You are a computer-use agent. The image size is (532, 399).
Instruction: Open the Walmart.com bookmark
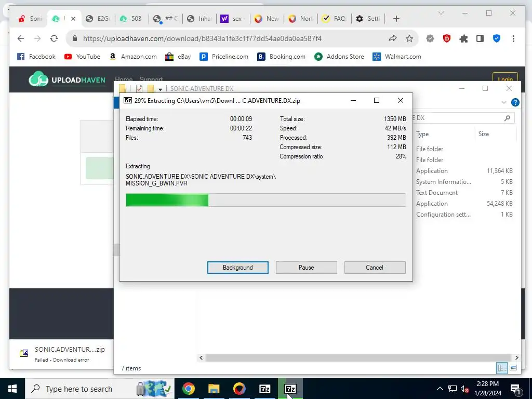click(x=396, y=57)
